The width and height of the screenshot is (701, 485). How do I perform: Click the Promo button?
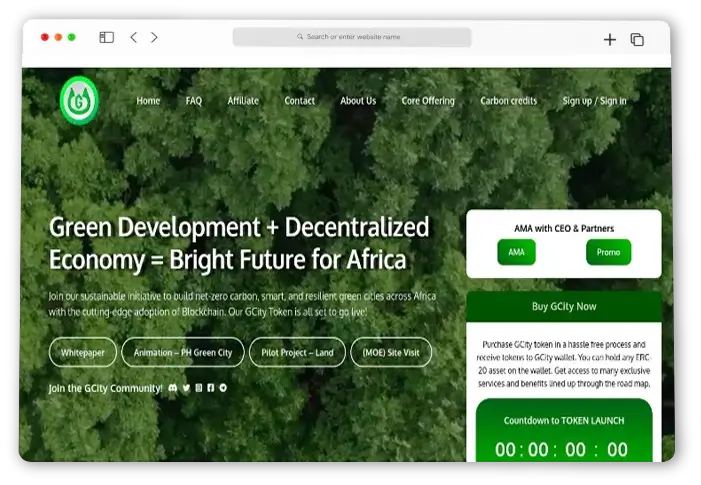608,252
